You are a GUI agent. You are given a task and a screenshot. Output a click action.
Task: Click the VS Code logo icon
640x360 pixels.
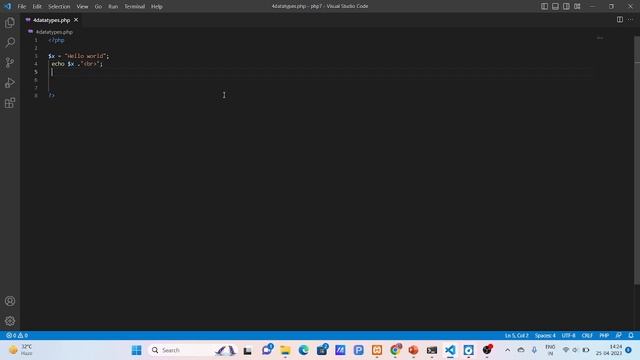pos(7,6)
